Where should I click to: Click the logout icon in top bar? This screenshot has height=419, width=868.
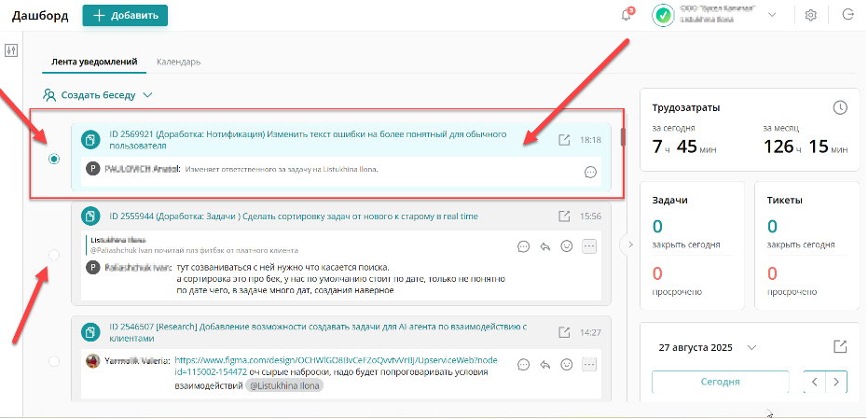[x=847, y=15]
